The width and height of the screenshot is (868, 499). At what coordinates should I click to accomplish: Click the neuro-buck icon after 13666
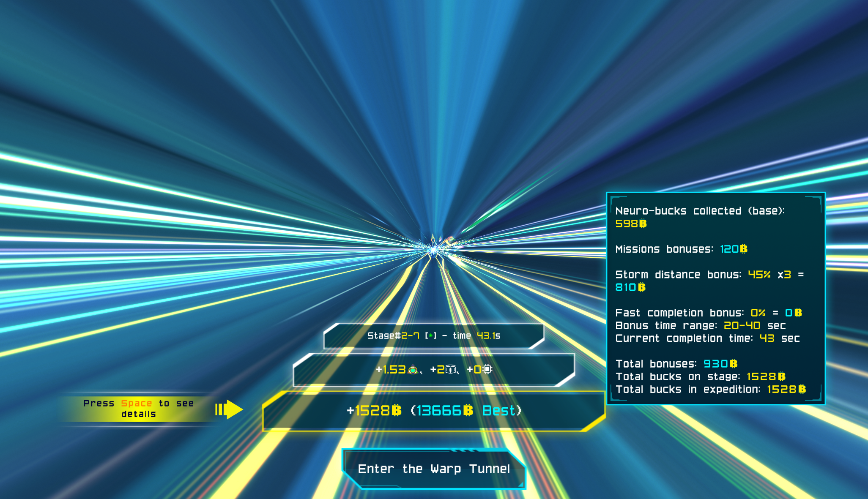[x=468, y=410]
